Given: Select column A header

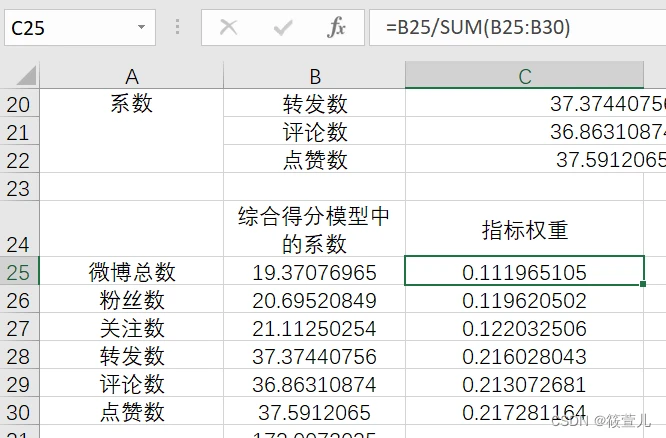Looking at the screenshot, I should click(132, 76).
